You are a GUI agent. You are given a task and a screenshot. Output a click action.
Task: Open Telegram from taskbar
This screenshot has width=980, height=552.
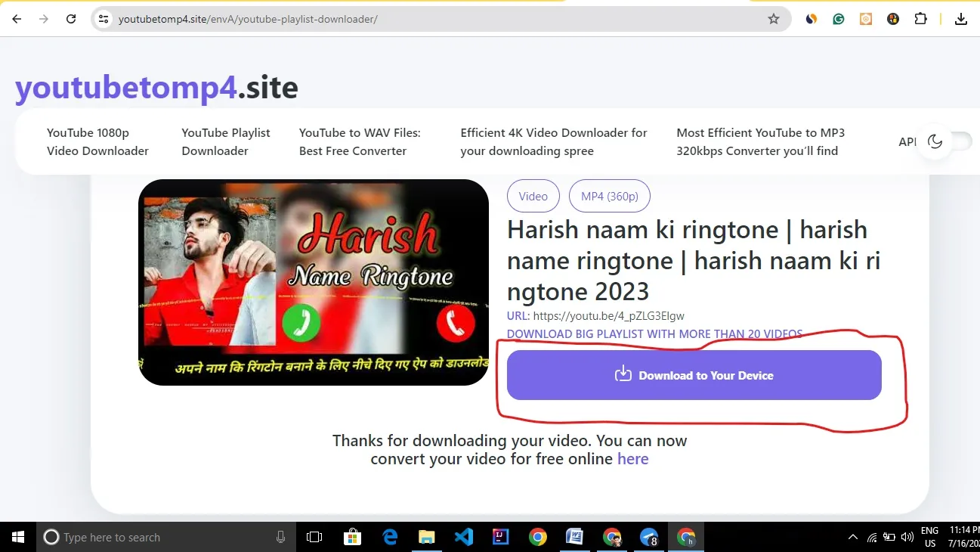[648, 537]
